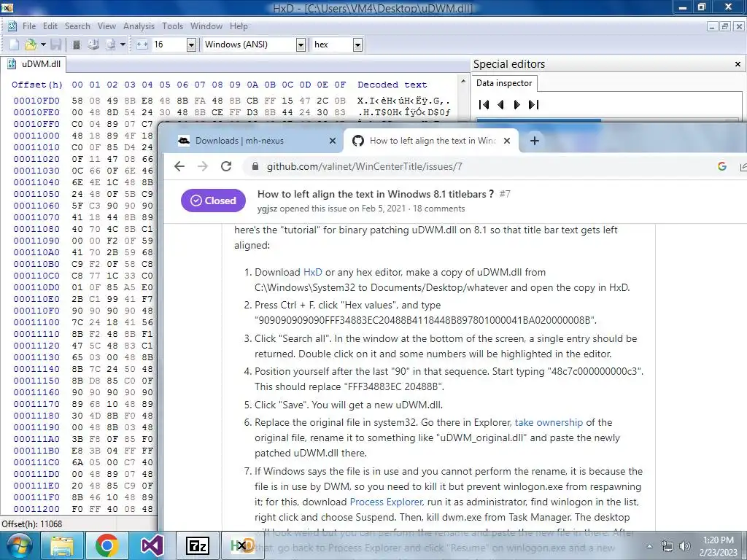Open the Edit menu in HxD

click(50, 26)
